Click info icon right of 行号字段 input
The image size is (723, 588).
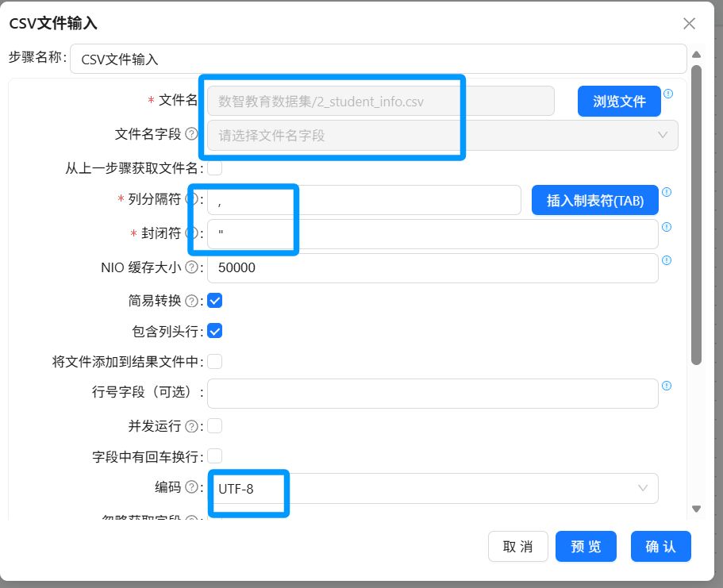667,386
